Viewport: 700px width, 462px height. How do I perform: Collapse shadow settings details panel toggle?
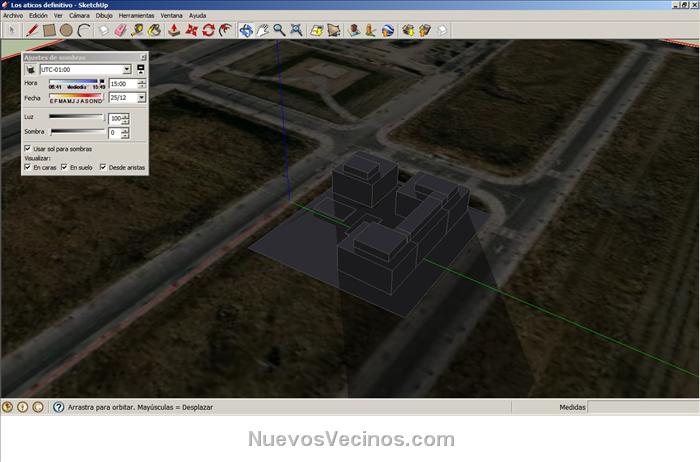click(x=141, y=70)
